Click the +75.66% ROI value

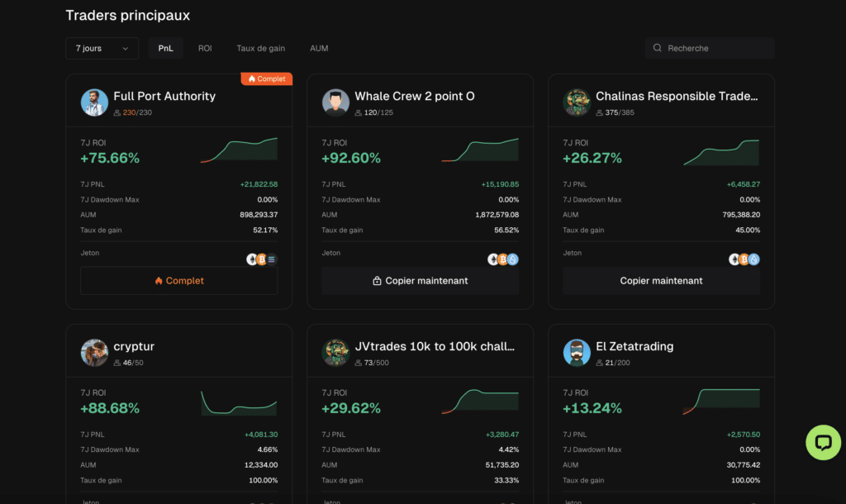110,158
